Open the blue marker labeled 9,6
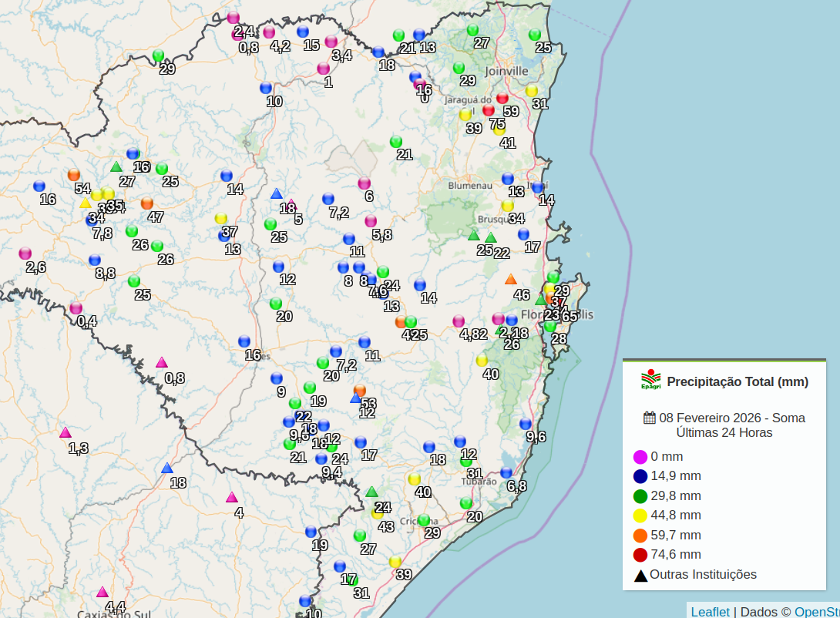The height and width of the screenshot is (618, 840). [526, 424]
